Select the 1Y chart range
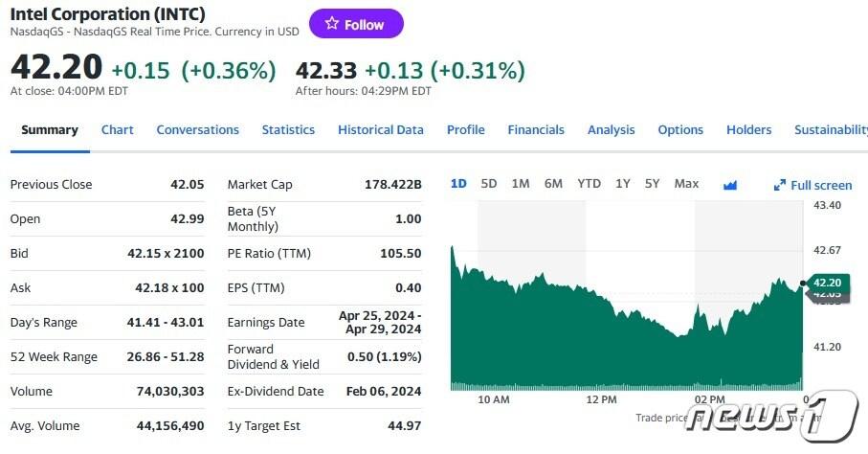This screenshot has width=868, height=454. (623, 184)
